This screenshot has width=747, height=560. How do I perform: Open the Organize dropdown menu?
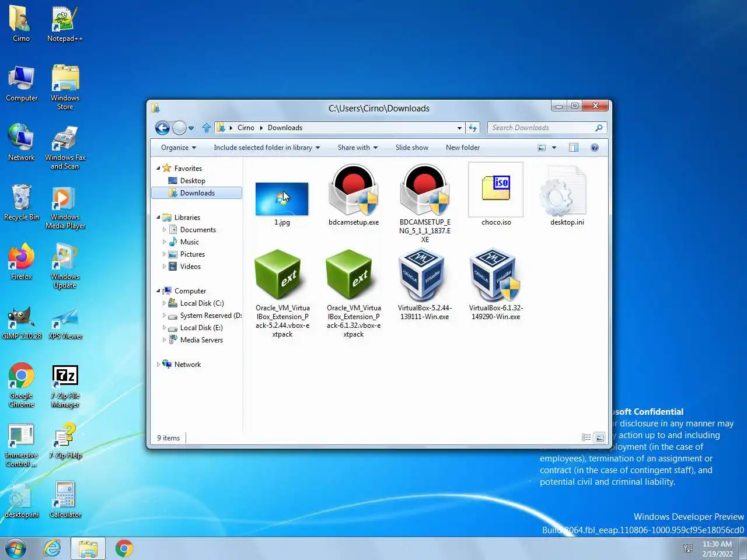179,148
